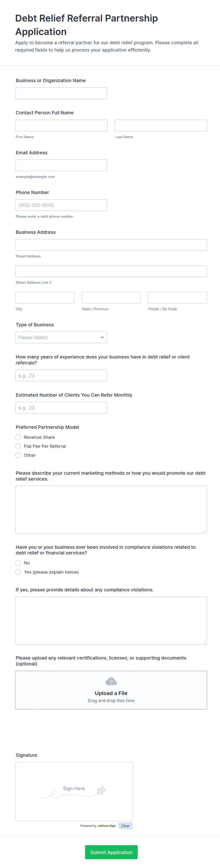Click the marketing methods description textarea
Screen dimensions: 220x868
coord(111,509)
